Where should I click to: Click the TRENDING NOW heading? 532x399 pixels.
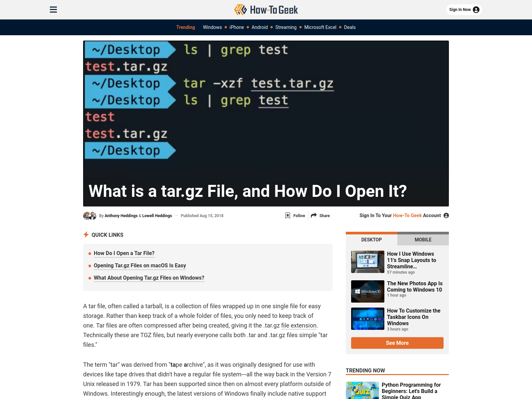365,370
